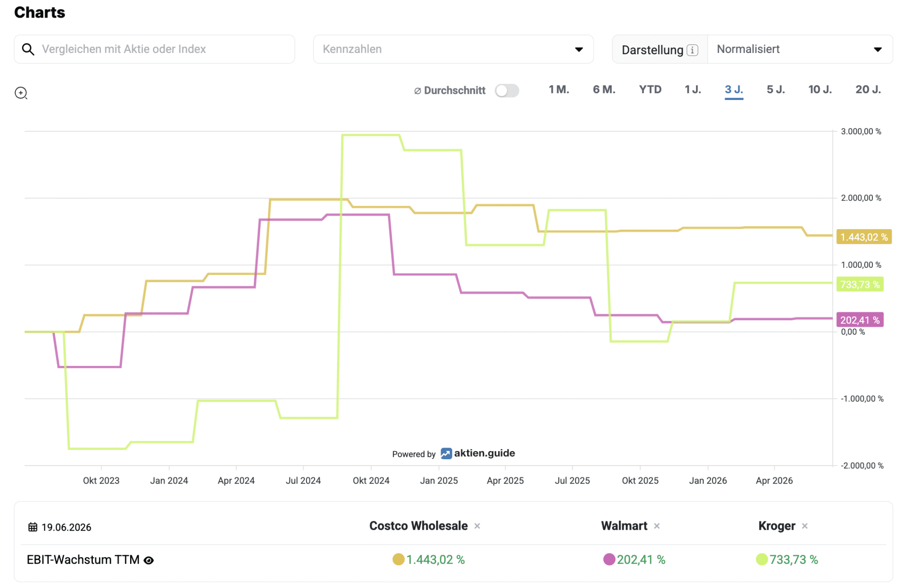919x588 pixels.
Task: Click the zoom-in chart icon
Action: (21, 93)
